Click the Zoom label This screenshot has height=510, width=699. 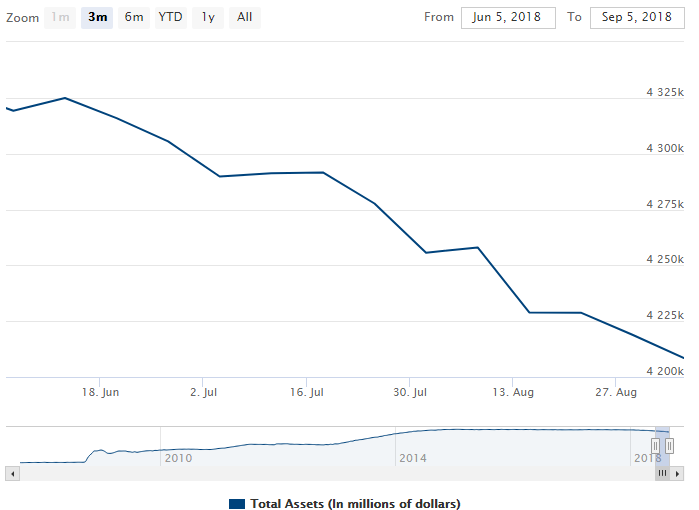point(22,18)
